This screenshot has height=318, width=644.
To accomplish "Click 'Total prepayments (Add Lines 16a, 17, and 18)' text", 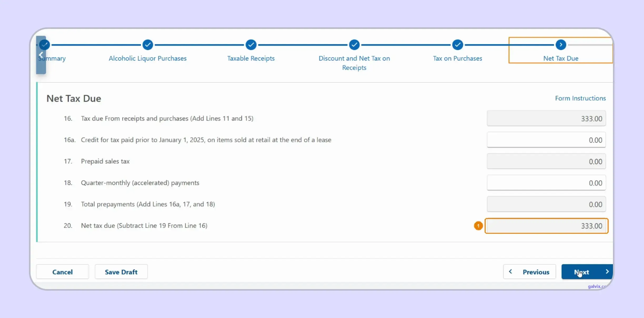I will point(148,204).
